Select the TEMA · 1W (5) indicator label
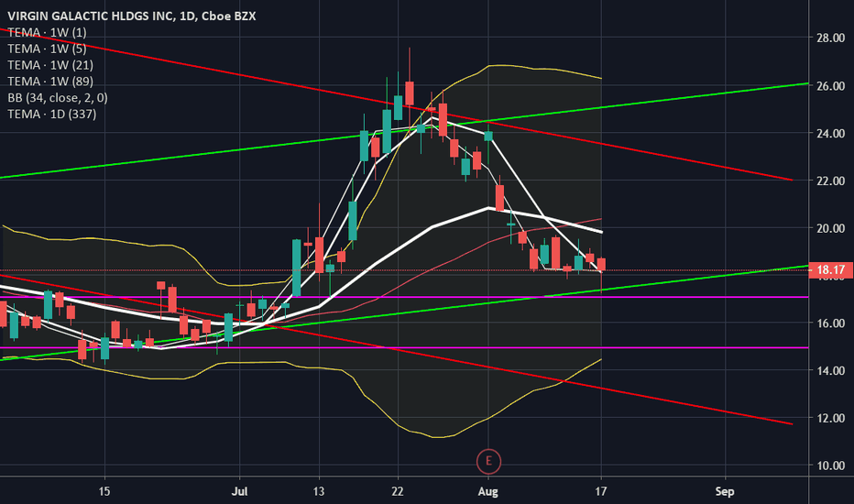 47,49
